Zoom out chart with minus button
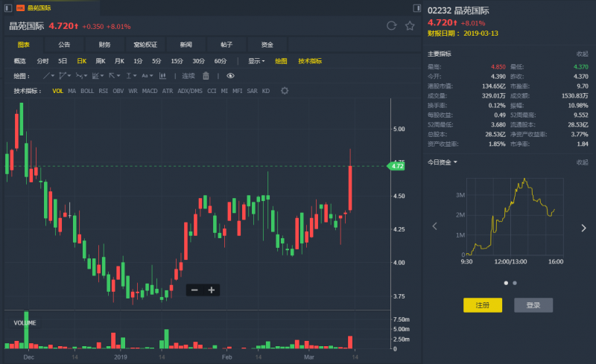Image resolution: width=596 pixels, height=364 pixels. [194, 290]
